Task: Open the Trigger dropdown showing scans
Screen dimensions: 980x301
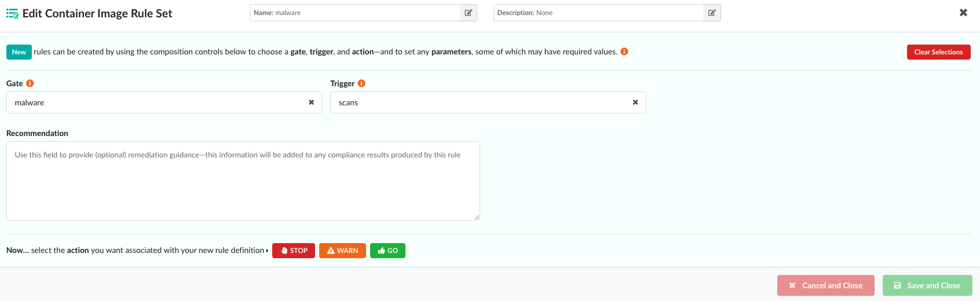Action: [481, 102]
